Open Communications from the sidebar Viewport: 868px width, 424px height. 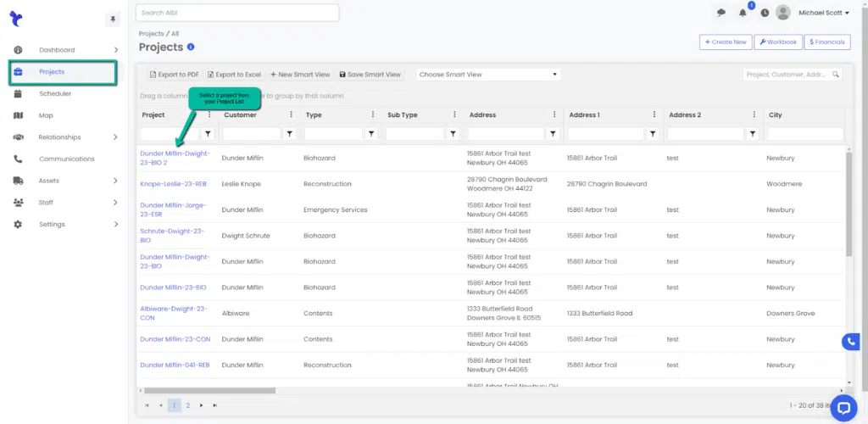click(66, 159)
